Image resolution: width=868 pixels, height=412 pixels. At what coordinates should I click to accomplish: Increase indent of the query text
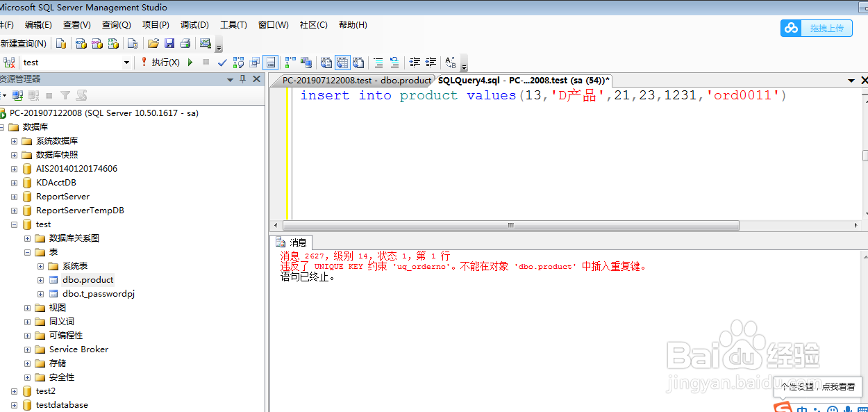click(x=431, y=63)
